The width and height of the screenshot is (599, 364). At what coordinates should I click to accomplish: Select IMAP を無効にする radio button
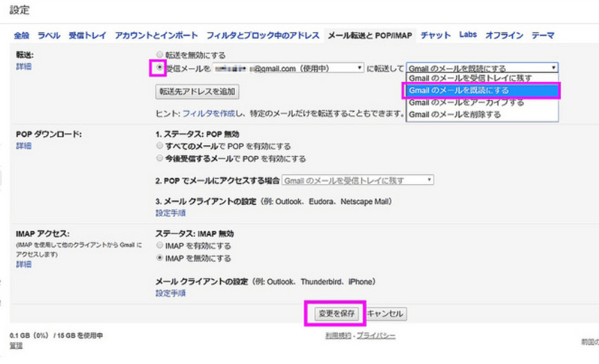[x=160, y=258]
